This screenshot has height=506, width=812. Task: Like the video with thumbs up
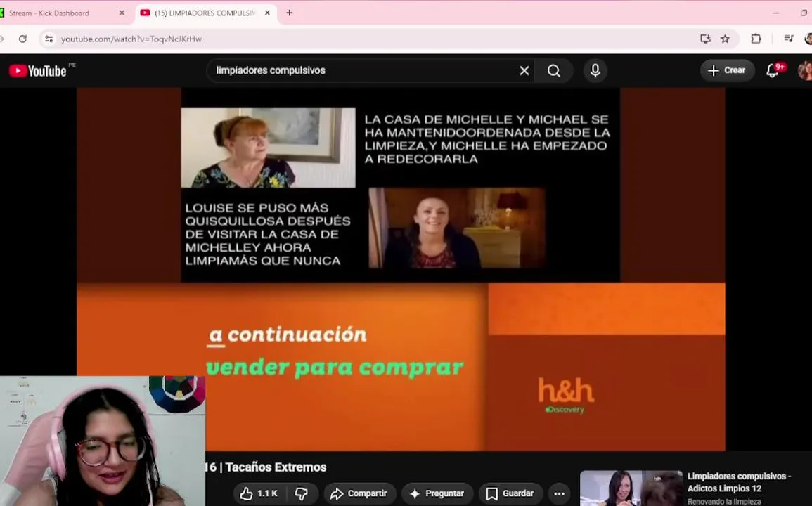pyautogui.click(x=259, y=493)
